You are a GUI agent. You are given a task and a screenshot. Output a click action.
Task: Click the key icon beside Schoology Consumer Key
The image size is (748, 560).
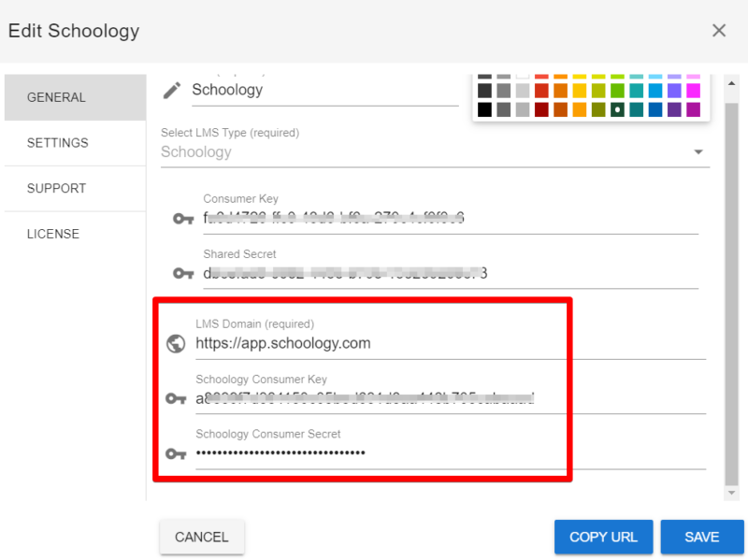pyautogui.click(x=176, y=398)
